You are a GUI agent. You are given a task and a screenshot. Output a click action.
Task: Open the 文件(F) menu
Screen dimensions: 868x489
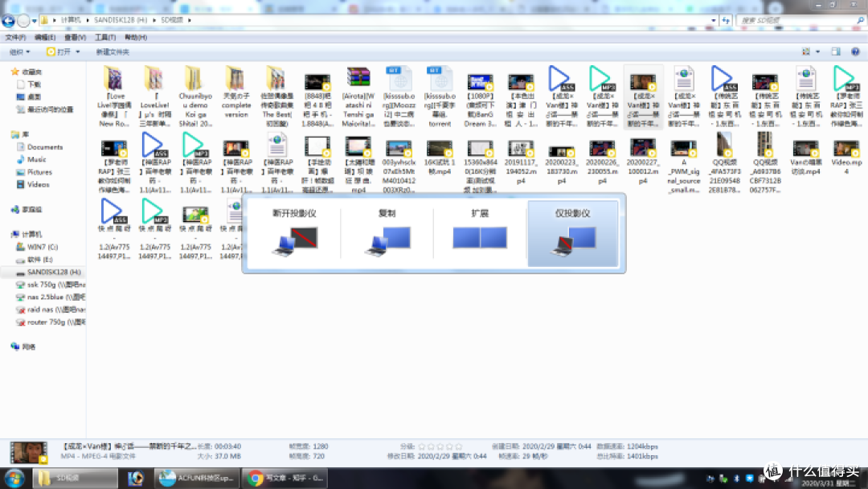[15, 37]
